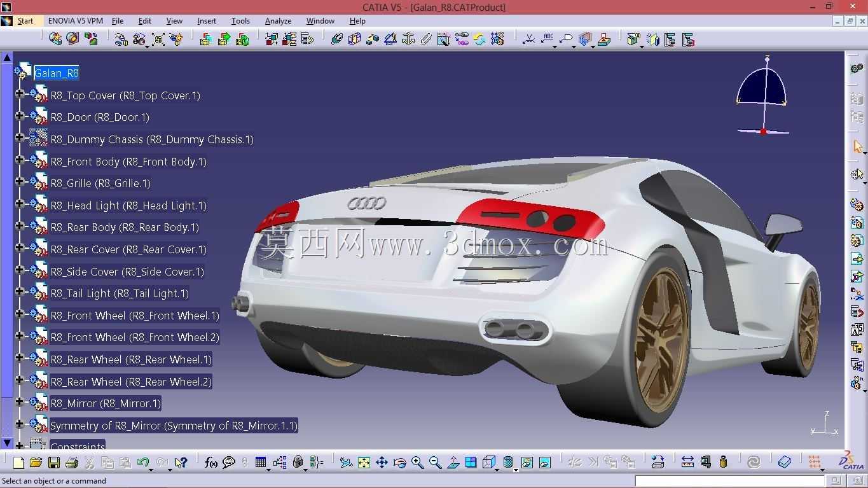Screen dimensions: 868x488
Task: Click the Text with Leader annotation icon
Action: click(x=547, y=39)
